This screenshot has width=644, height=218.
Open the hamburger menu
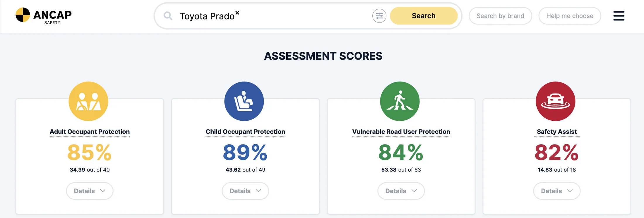[619, 16]
